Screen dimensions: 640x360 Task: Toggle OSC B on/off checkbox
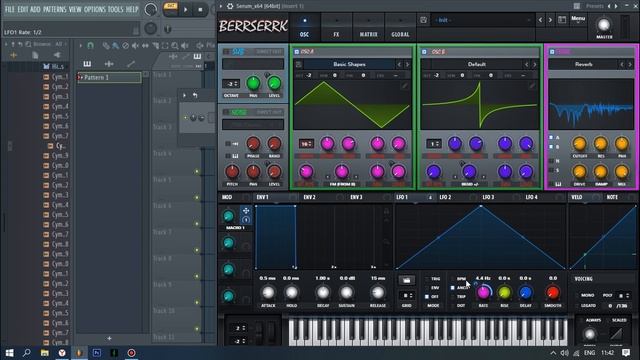coord(424,52)
